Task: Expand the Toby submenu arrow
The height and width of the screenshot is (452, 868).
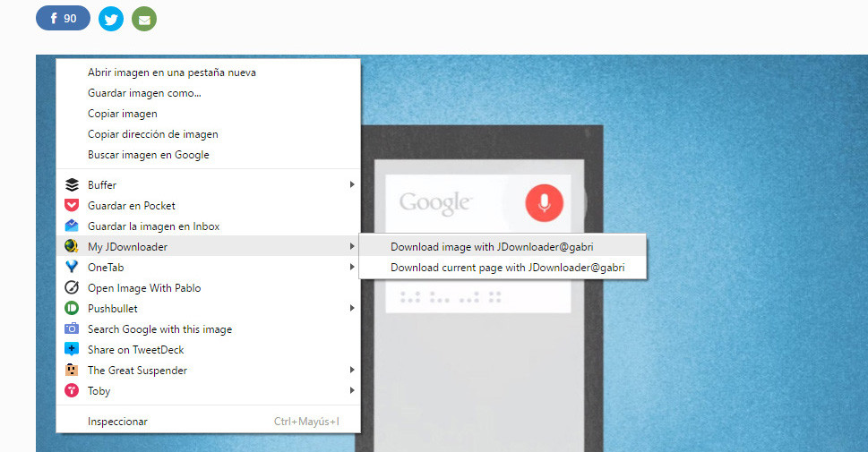Action: pyautogui.click(x=352, y=391)
